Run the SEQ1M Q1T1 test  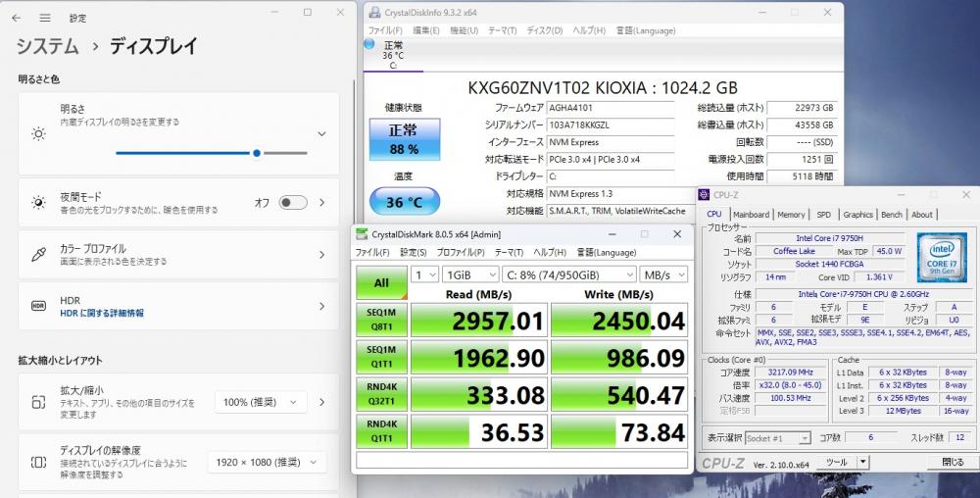(x=381, y=358)
